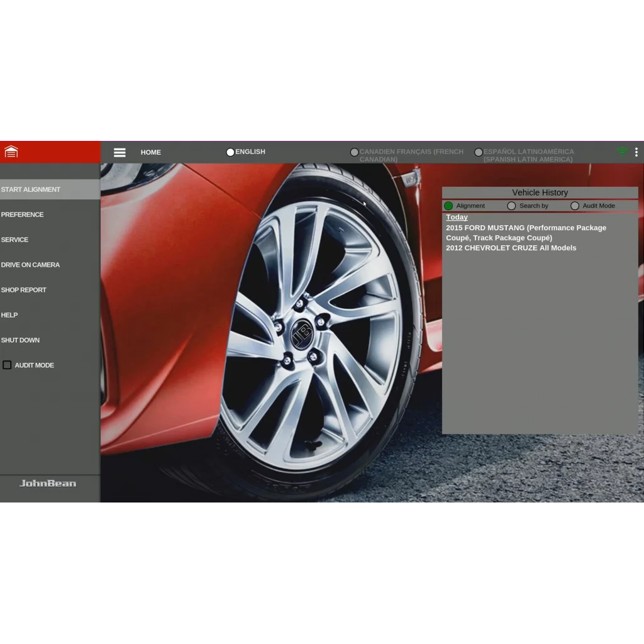The width and height of the screenshot is (644, 644).
Task: Click the green Wi-Fi status icon
Action: [x=622, y=152]
